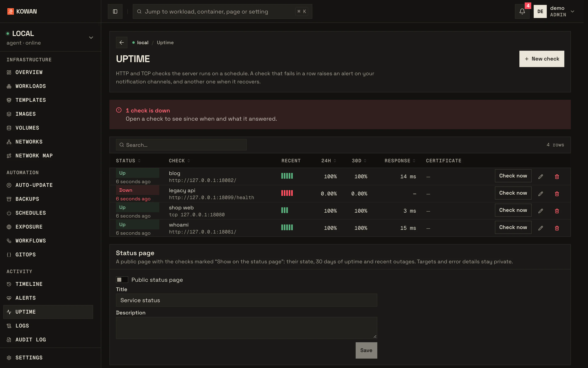
Task: Toggle the sidebar panel icon
Action: click(115, 11)
